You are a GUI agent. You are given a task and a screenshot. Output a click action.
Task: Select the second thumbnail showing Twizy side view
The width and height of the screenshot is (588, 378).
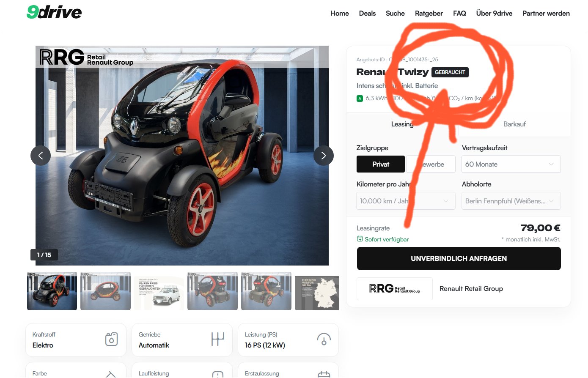[105, 291]
